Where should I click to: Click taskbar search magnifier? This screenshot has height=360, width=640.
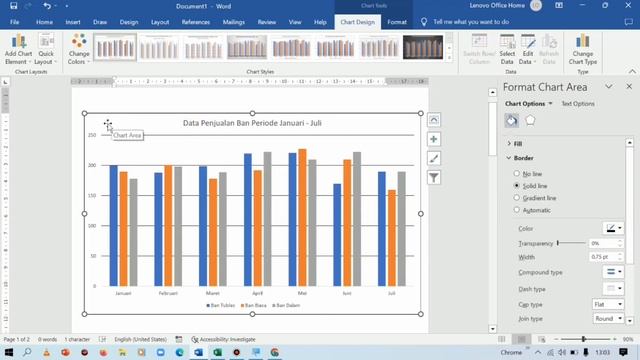click(x=27, y=352)
